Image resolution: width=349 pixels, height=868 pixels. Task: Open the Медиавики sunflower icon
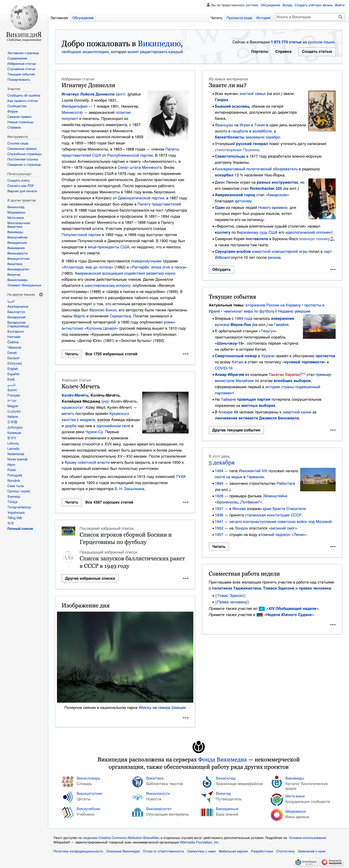pos(277,814)
